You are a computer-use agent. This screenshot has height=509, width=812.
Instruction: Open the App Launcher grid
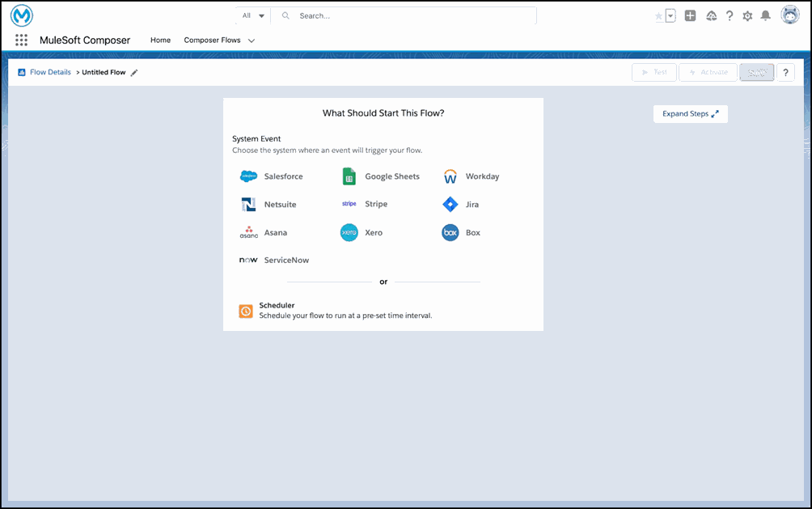tap(22, 40)
